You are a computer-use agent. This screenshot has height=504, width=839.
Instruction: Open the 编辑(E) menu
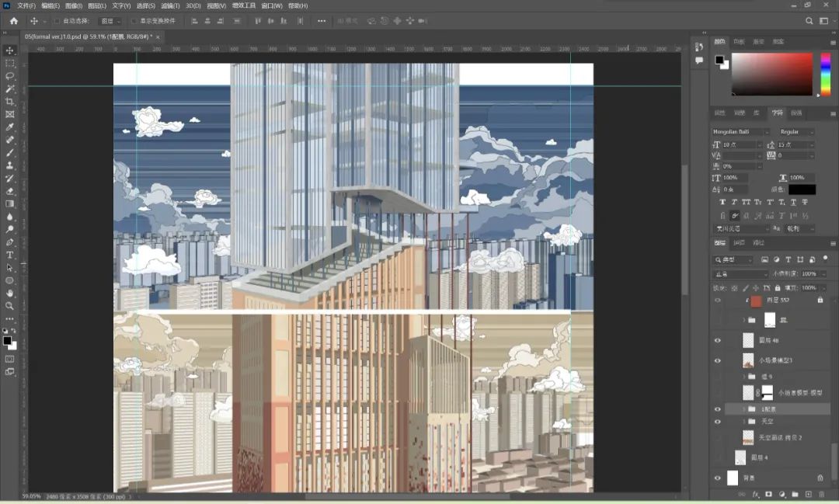tap(50, 6)
